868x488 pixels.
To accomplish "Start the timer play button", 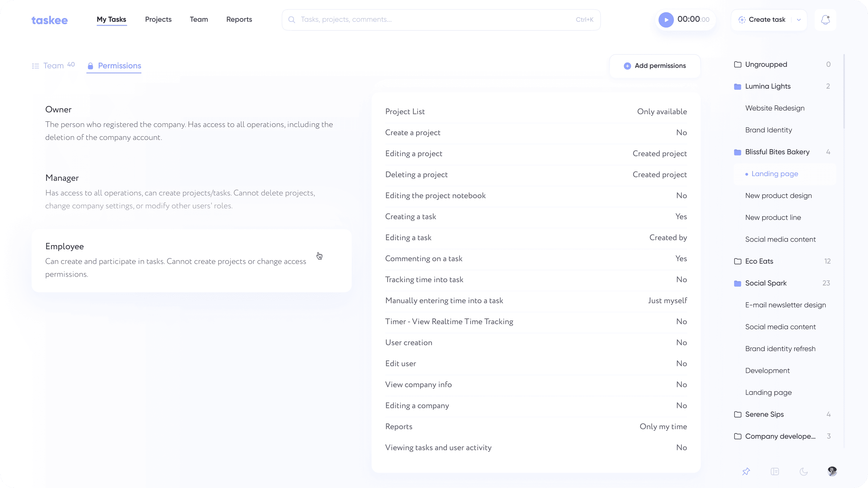I will (x=666, y=20).
